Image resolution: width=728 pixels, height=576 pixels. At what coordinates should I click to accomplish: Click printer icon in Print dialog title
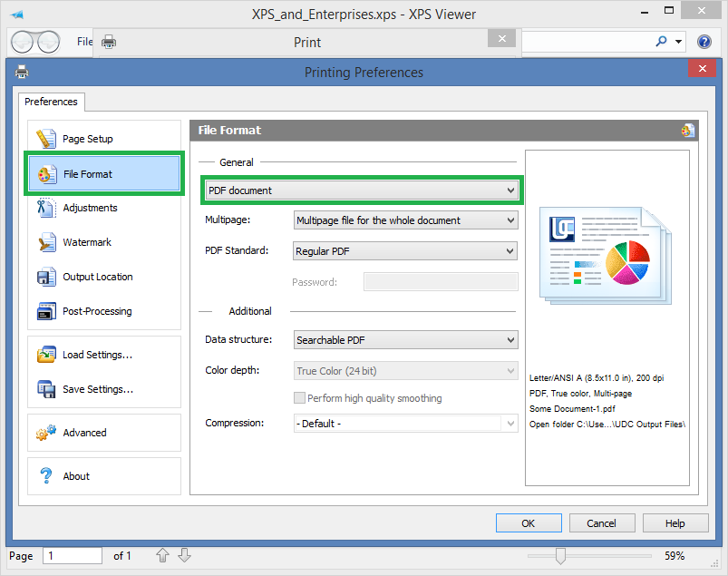click(109, 42)
